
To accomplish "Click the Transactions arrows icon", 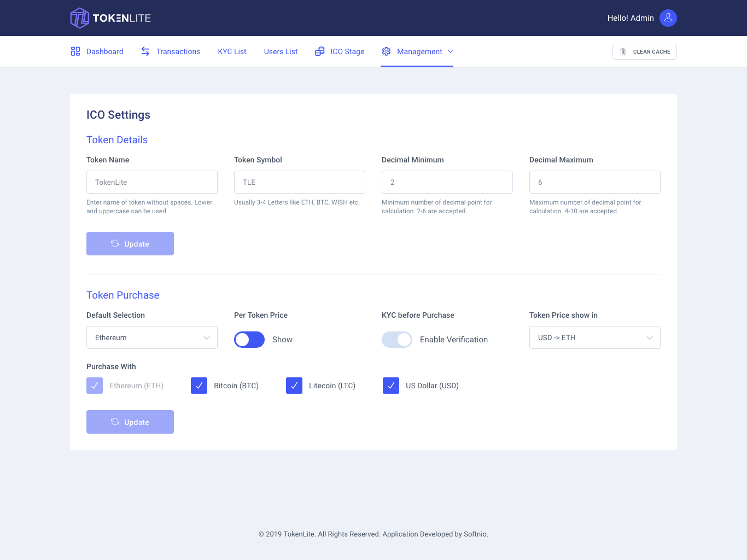I will (145, 51).
